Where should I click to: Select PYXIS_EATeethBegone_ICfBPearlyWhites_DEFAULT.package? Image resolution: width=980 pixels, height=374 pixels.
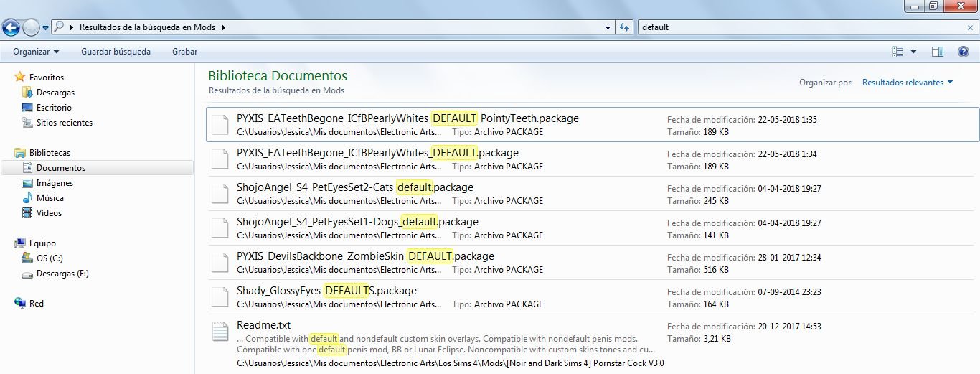[x=593, y=159]
